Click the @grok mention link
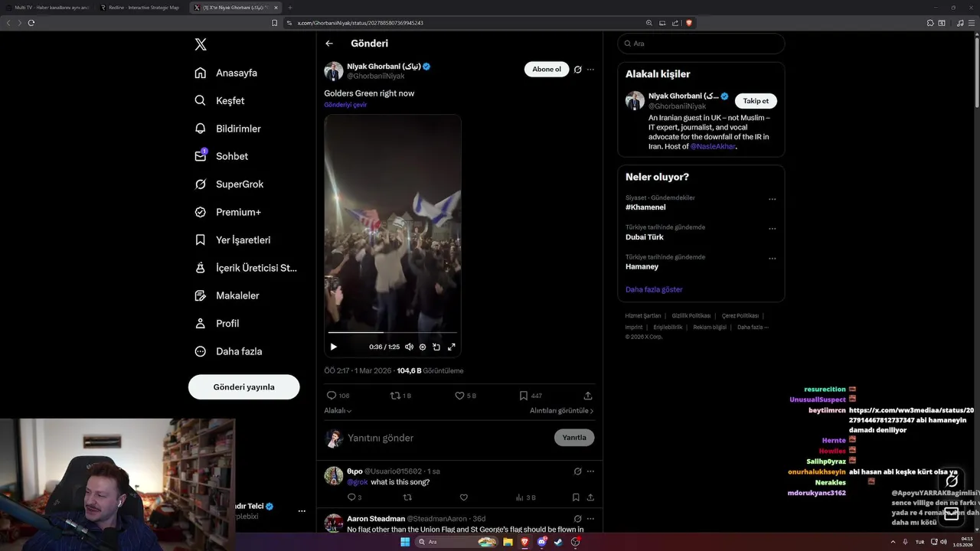The width and height of the screenshot is (980, 551). tap(358, 482)
